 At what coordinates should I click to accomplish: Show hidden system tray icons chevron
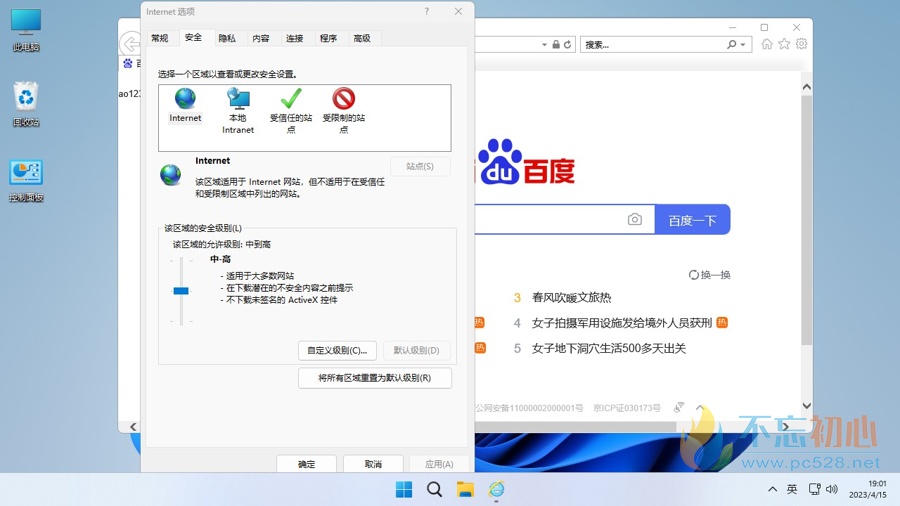(772, 489)
